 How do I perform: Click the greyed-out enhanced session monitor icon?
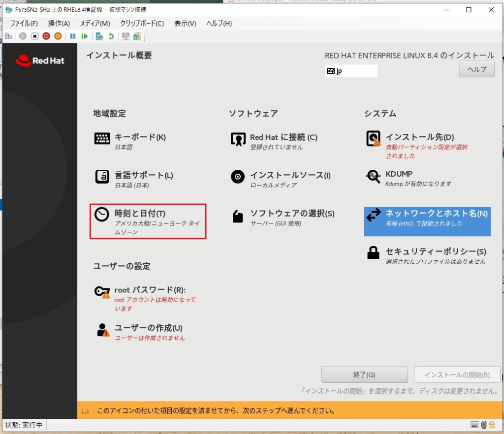[126, 36]
